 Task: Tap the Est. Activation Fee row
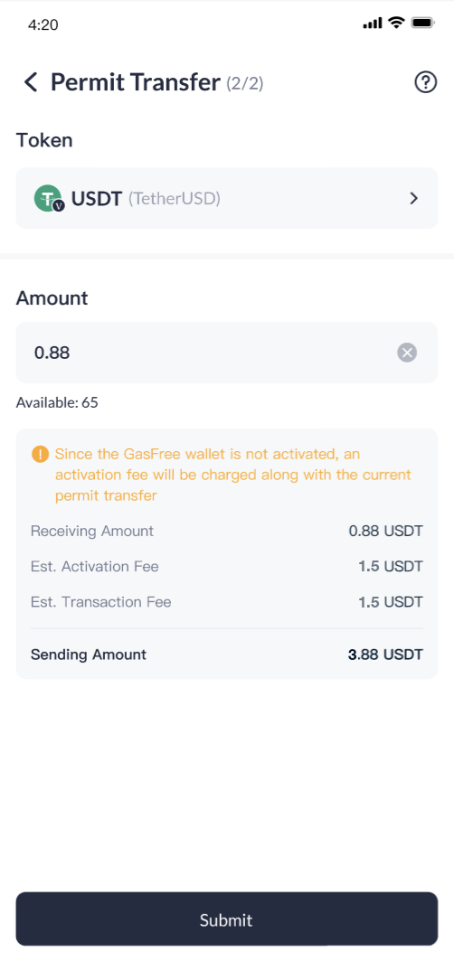(x=226, y=567)
